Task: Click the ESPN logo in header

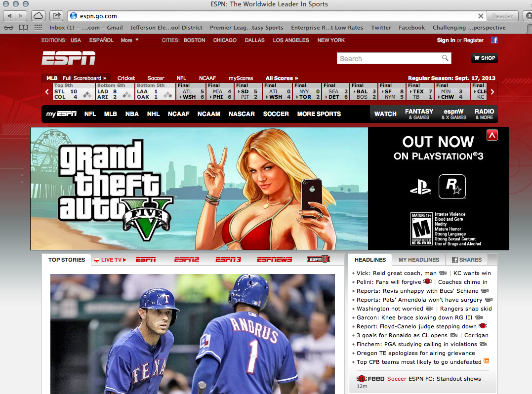Action: 68,58
